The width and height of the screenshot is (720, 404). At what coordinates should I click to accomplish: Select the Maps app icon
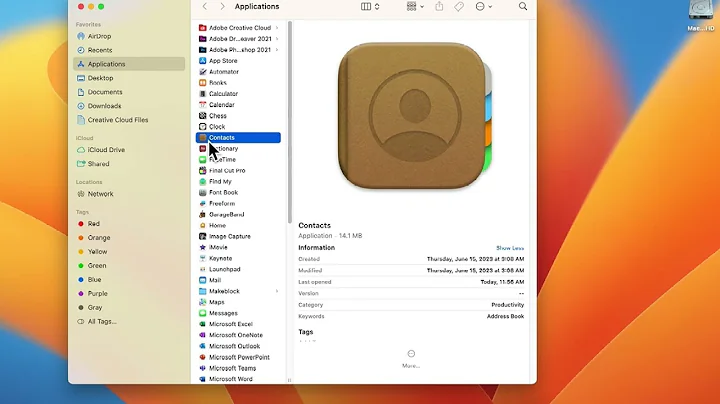202,302
